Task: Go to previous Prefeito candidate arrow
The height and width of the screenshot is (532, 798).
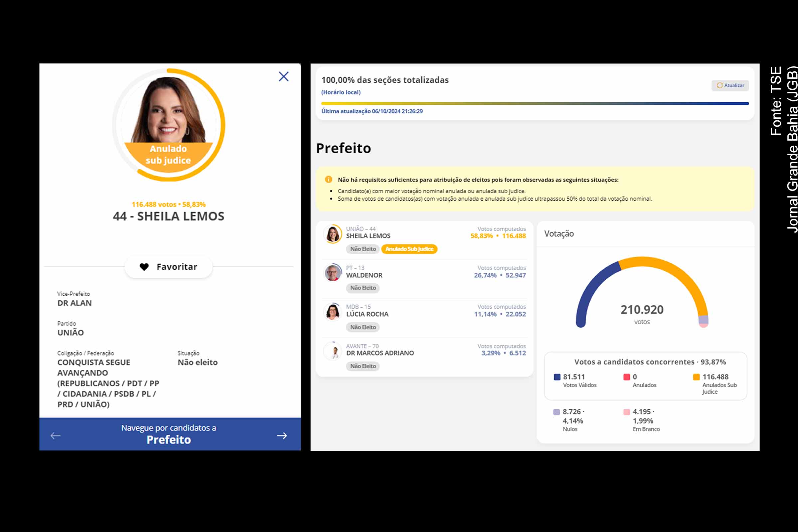Action: pos(55,436)
